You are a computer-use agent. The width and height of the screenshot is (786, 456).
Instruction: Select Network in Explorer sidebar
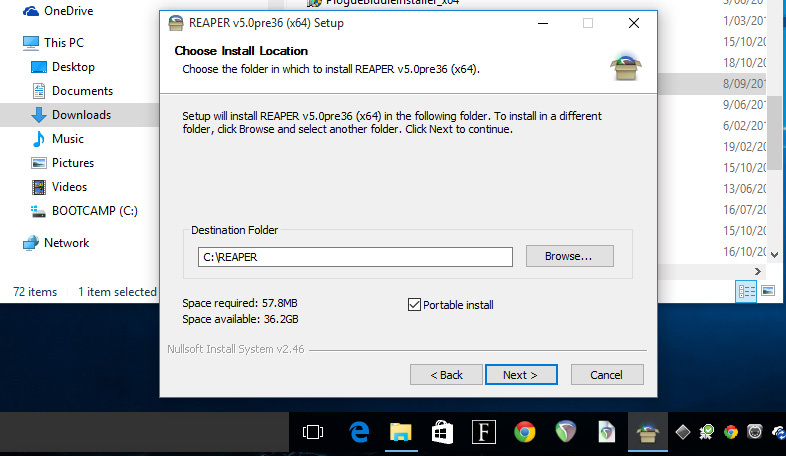(56, 243)
